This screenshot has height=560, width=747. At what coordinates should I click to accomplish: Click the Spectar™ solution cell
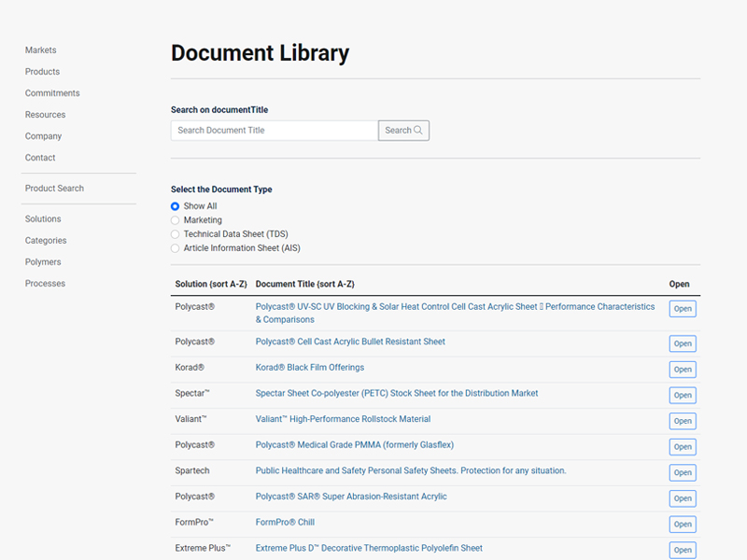click(x=192, y=393)
